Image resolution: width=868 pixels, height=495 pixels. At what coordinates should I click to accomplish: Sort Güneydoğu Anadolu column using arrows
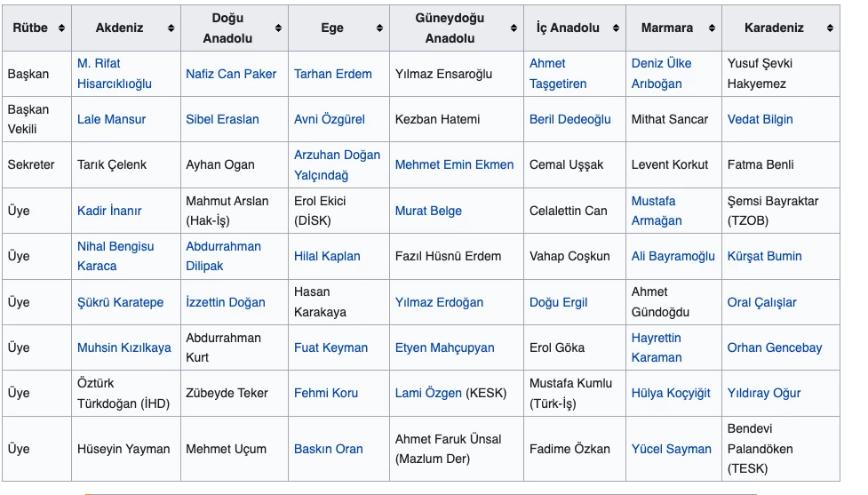(x=514, y=28)
